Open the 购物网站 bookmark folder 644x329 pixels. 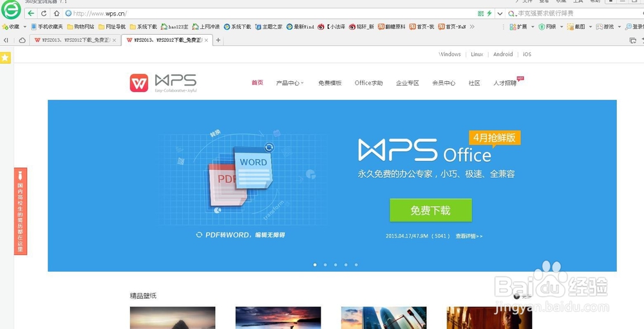click(80, 26)
